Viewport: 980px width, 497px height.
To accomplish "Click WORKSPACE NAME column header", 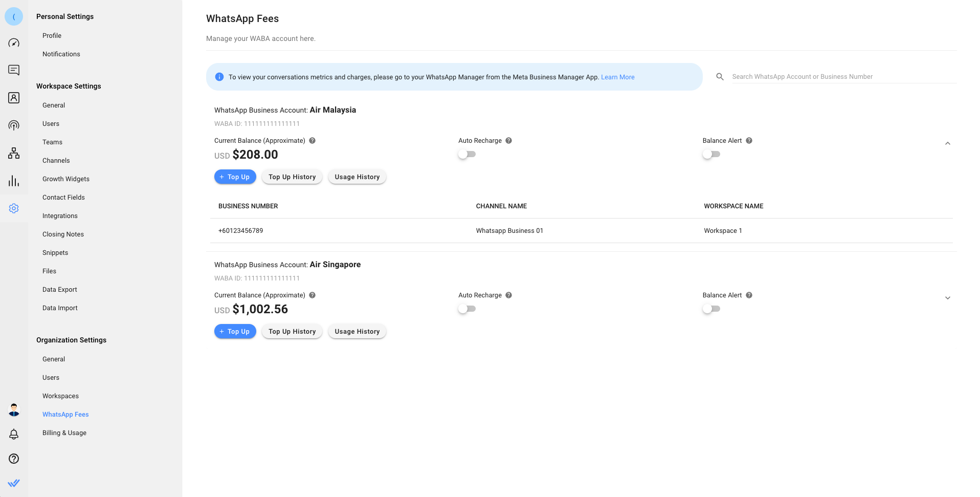I will [x=733, y=206].
